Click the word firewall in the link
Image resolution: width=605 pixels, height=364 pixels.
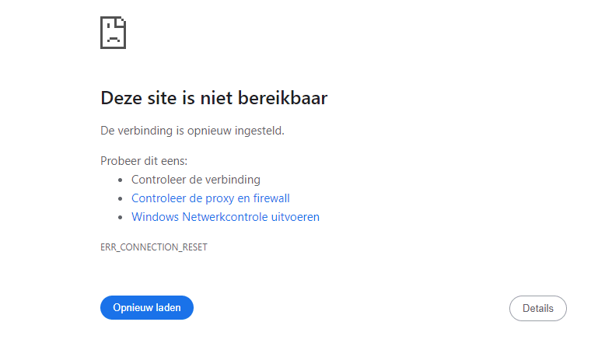tap(271, 198)
